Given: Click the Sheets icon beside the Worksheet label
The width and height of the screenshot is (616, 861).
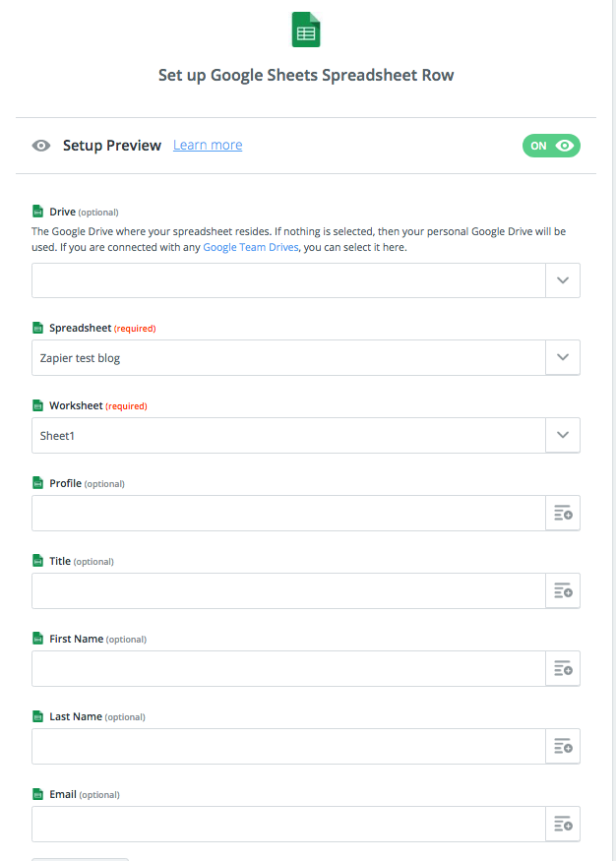Looking at the screenshot, I should tap(39, 404).
